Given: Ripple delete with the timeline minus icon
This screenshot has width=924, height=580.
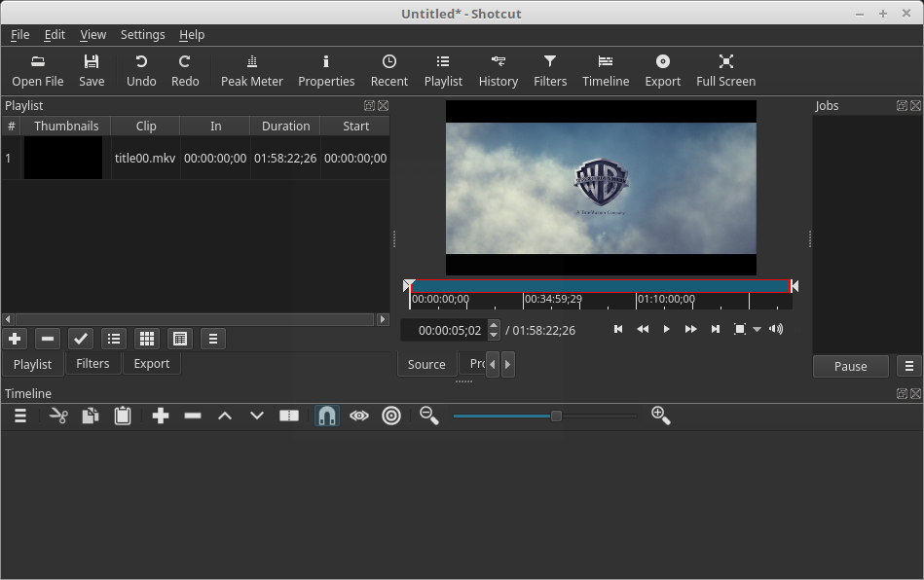Looking at the screenshot, I should pyautogui.click(x=193, y=416).
